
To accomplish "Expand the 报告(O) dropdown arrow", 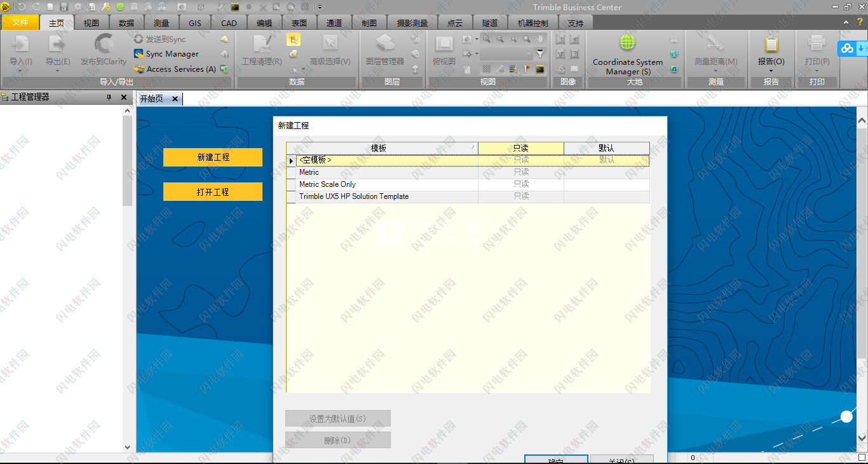I will click(771, 71).
